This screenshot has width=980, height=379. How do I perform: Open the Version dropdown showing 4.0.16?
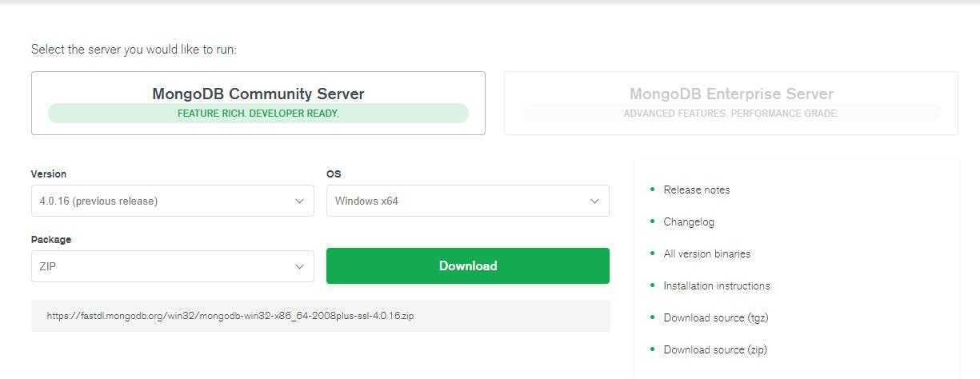(173, 201)
